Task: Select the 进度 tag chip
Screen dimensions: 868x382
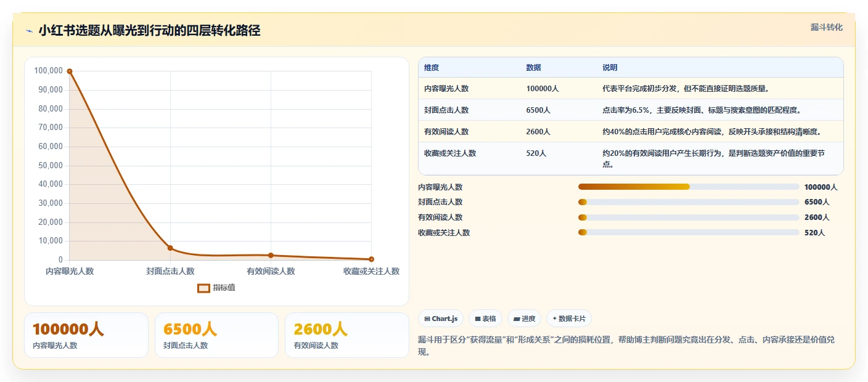Action: click(x=524, y=319)
